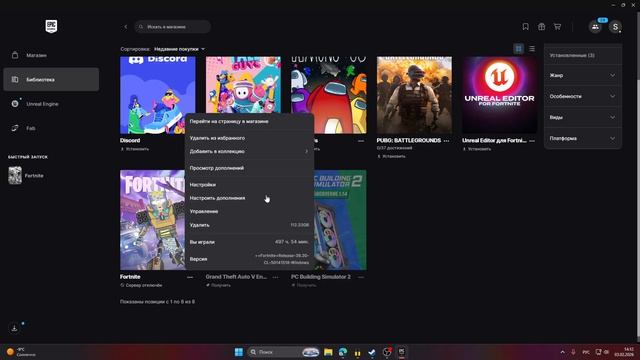Open the Магазин (Store) section in sidebar
This screenshot has height=360, width=640.
click(x=51, y=55)
